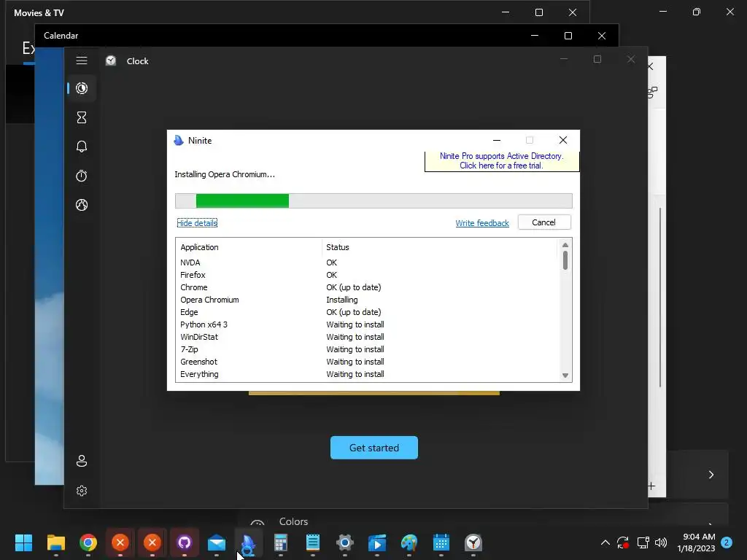Select the Everything row
This screenshot has height=560, width=747.
click(x=366, y=374)
